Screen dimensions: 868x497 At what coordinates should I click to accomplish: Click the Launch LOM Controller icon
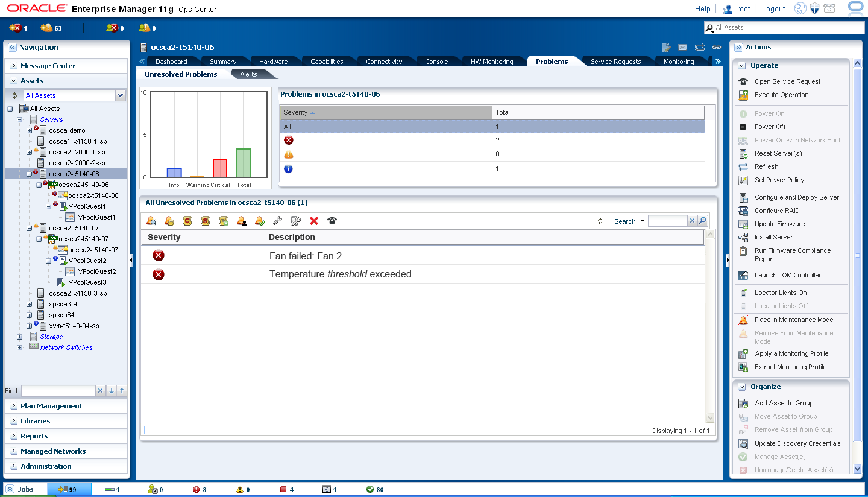click(x=743, y=275)
